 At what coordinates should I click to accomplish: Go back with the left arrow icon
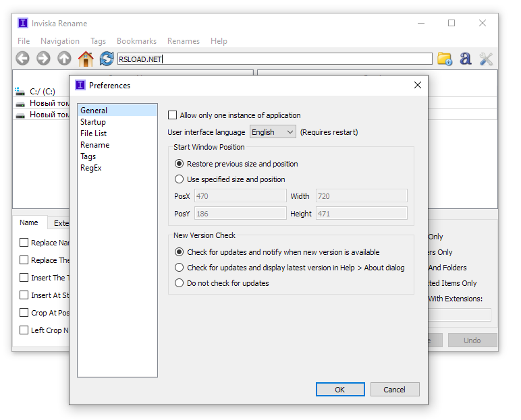(22, 59)
